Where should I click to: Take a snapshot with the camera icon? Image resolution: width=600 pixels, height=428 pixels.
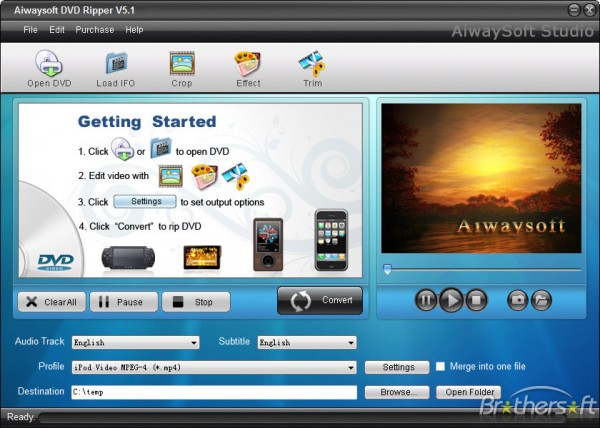(x=518, y=300)
